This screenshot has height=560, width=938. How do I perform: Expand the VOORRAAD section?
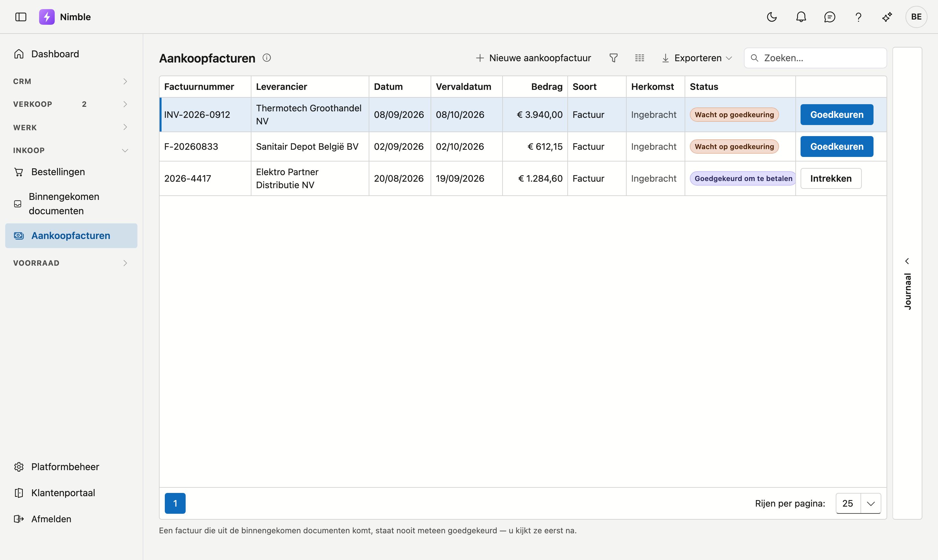click(x=71, y=263)
